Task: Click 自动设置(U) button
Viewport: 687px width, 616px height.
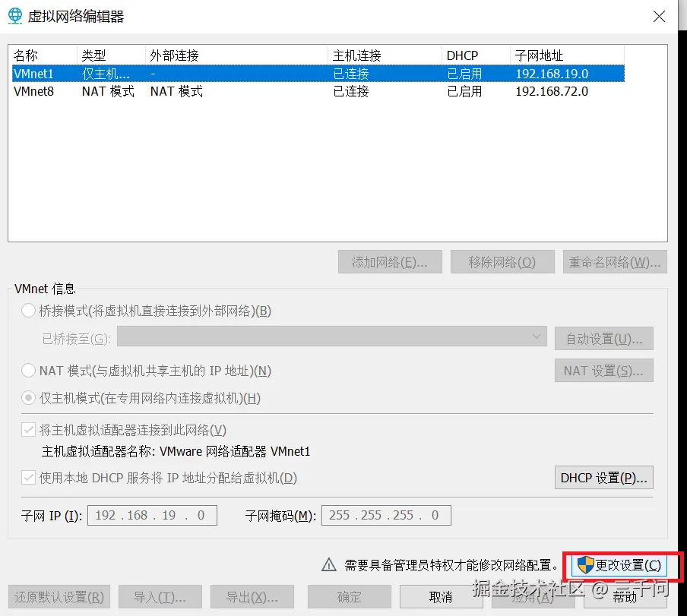Action: [x=603, y=339]
